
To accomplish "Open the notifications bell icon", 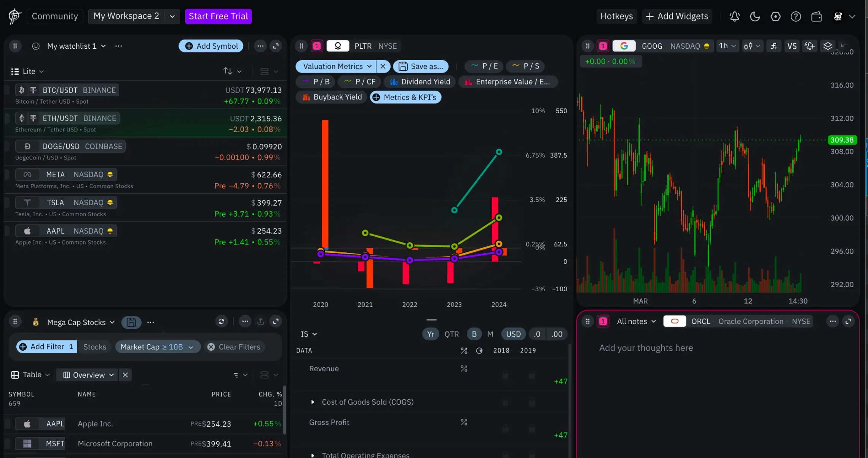I will 734,16.
